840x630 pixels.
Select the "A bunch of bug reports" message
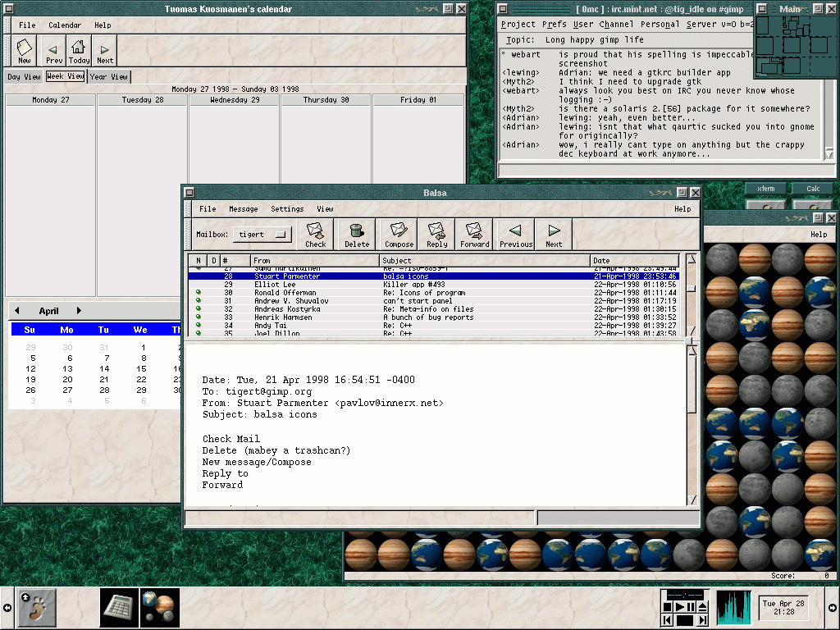(433, 317)
